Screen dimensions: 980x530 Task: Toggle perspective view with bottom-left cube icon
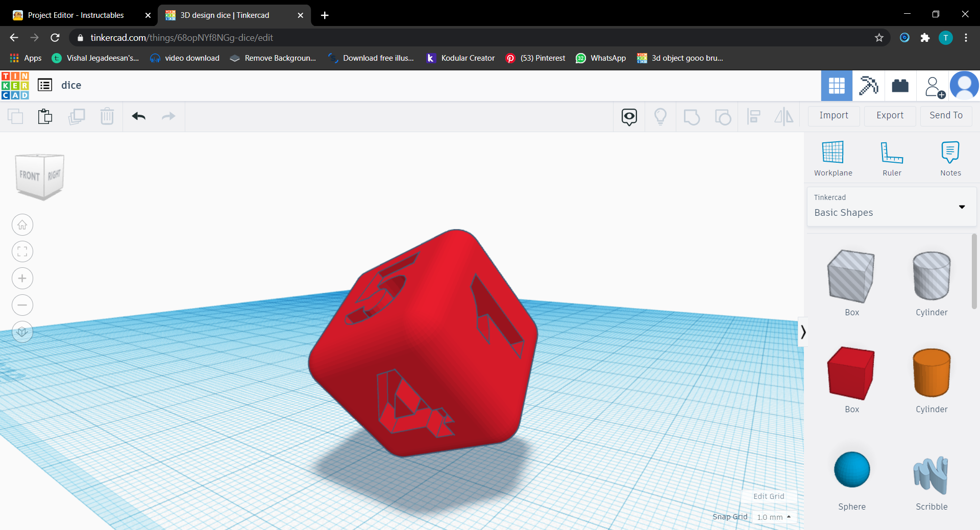pyautogui.click(x=22, y=332)
